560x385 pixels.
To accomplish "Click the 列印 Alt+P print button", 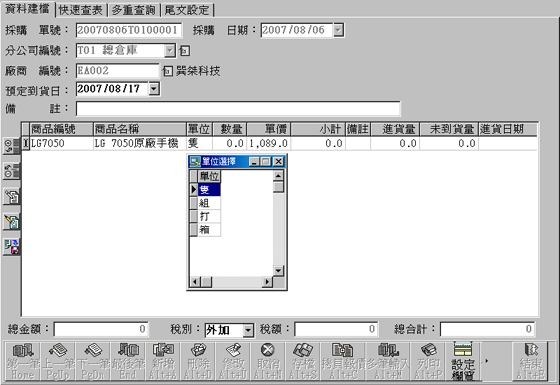I will (x=428, y=361).
